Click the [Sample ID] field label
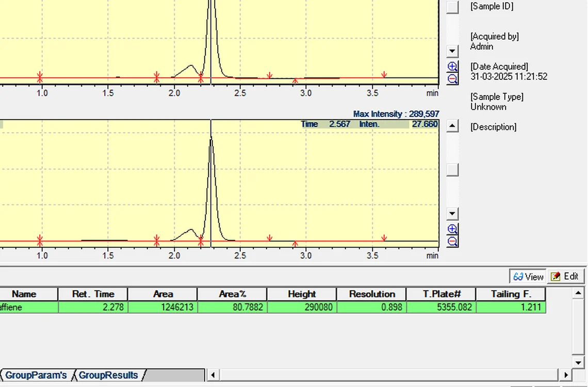 492,6
